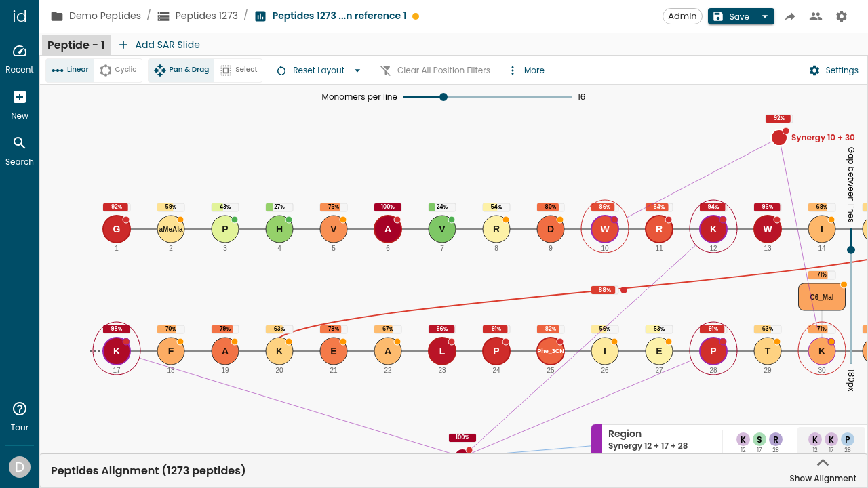
Task: Enable Pan & Drag mode
Action: pyautogui.click(x=181, y=70)
